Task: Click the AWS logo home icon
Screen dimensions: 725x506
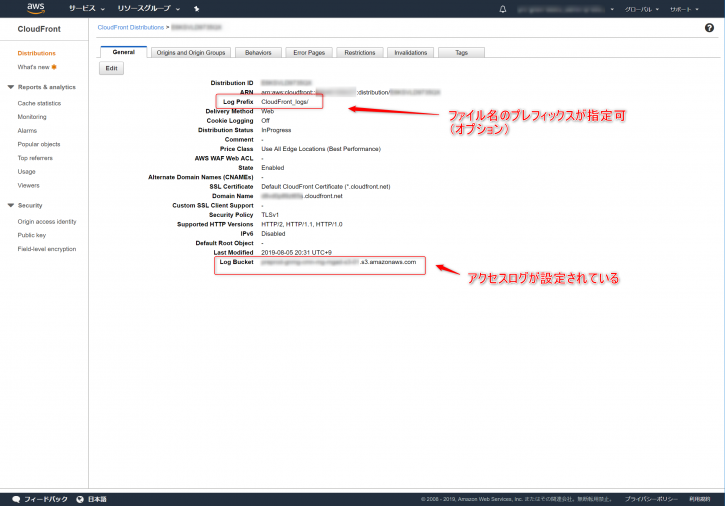Action: click(x=36, y=8)
